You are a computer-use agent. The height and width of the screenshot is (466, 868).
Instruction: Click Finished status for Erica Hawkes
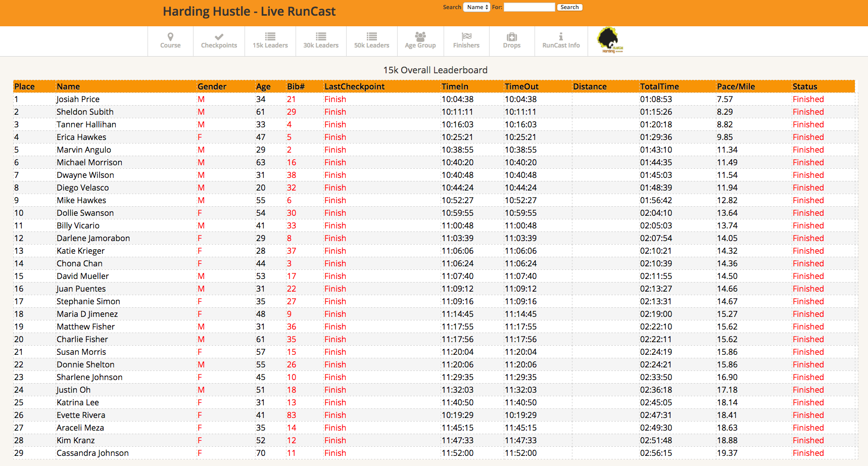coord(808,137)
